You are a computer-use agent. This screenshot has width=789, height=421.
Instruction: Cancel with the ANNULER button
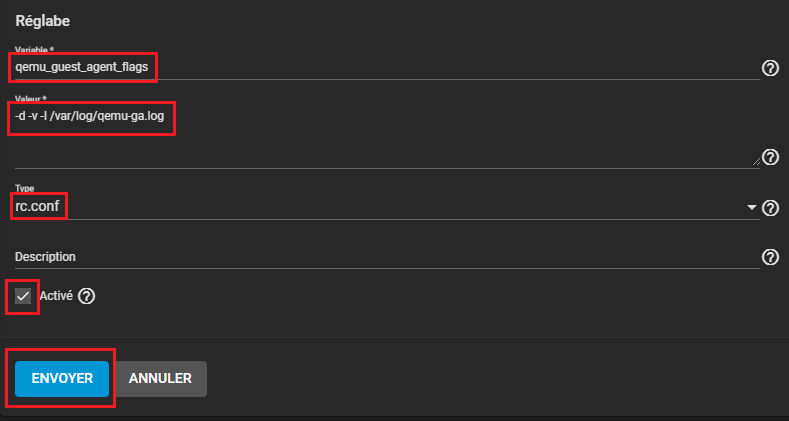[x=160, y=378]
